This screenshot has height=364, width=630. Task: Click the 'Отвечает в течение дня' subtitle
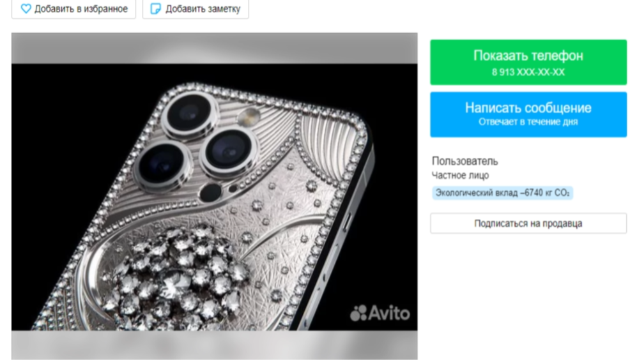coord(528,122)
